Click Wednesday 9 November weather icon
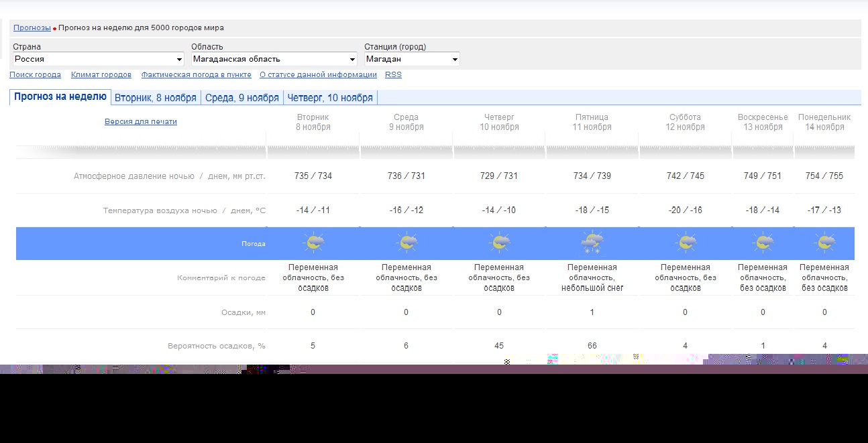The width and height of the screenshot is (868, 443). click(x=406, y=243)
